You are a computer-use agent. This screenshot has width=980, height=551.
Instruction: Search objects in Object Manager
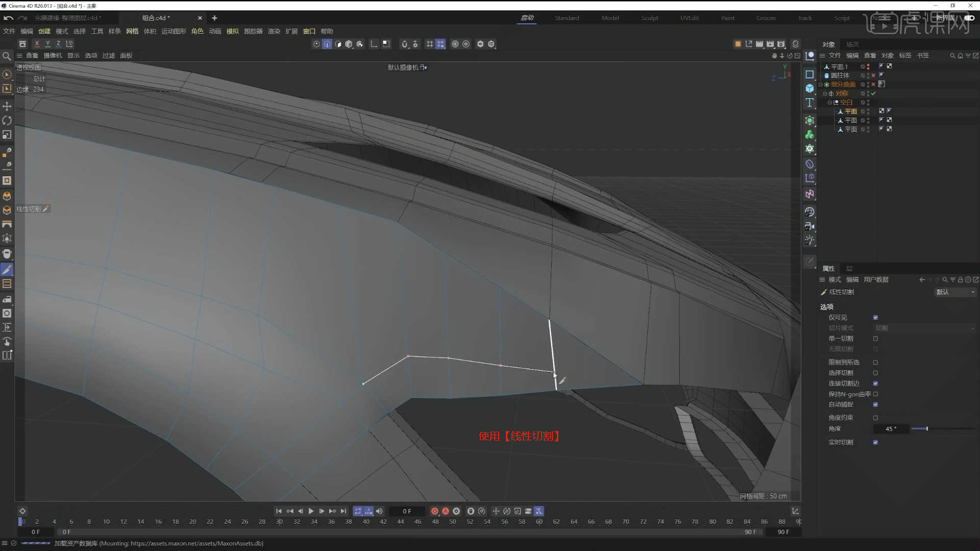(952, 56)
